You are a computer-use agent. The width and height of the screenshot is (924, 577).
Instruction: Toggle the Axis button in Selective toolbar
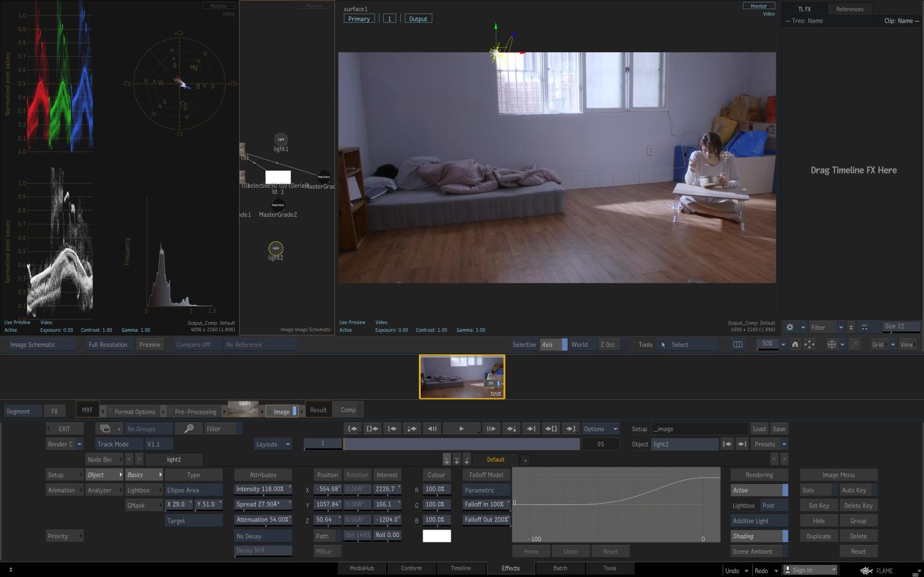(553, 344)
